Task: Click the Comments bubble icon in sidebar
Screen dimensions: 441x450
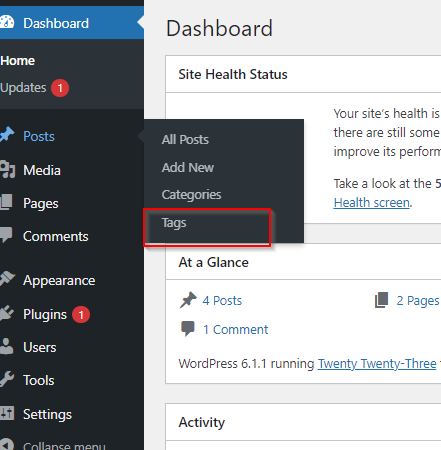Action: [6, 235]
